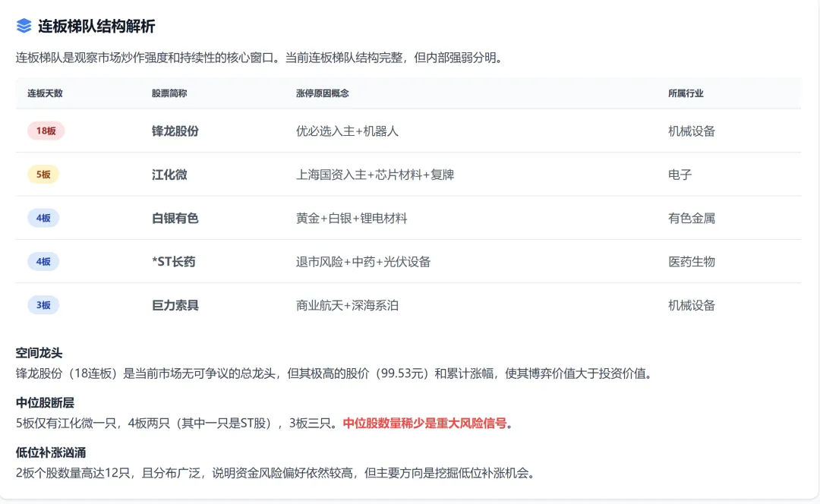Viewport: 820px width, 504px height.
Task: Click the concept 商业航天+深海系泊
Action: point(347,305)
